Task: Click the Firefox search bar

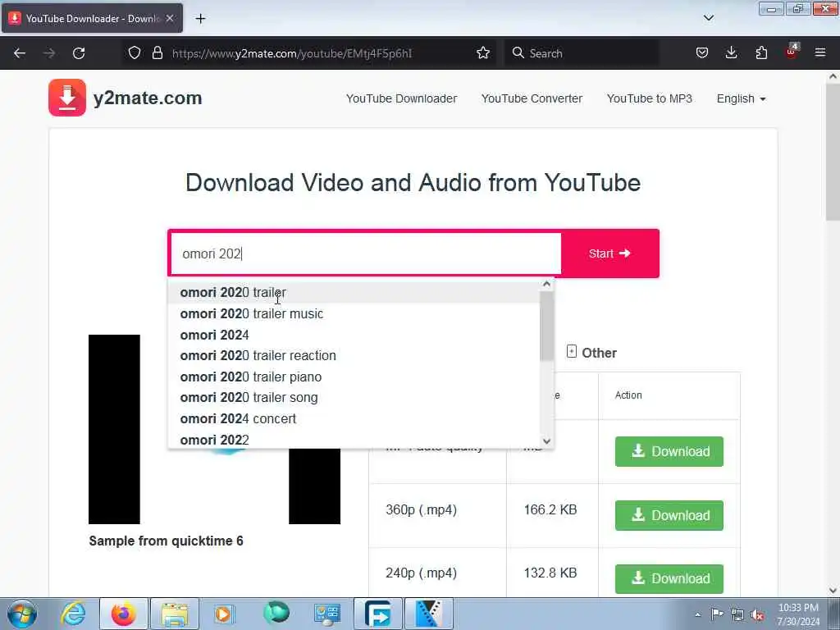Action: pos(582,53)
